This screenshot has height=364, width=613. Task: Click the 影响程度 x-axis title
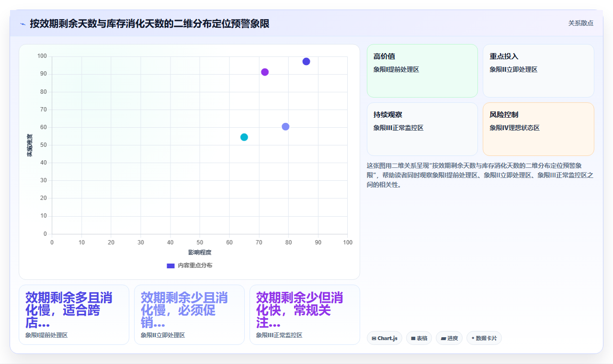coord(200,253)
